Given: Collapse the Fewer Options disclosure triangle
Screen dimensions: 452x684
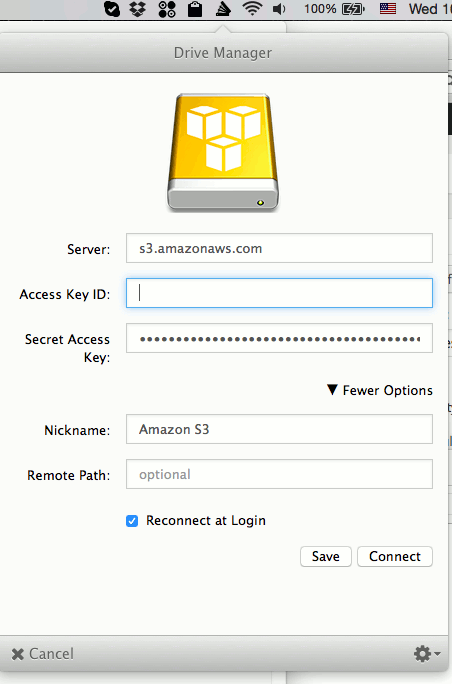Looking at the screenshot, I should point(332,390).
